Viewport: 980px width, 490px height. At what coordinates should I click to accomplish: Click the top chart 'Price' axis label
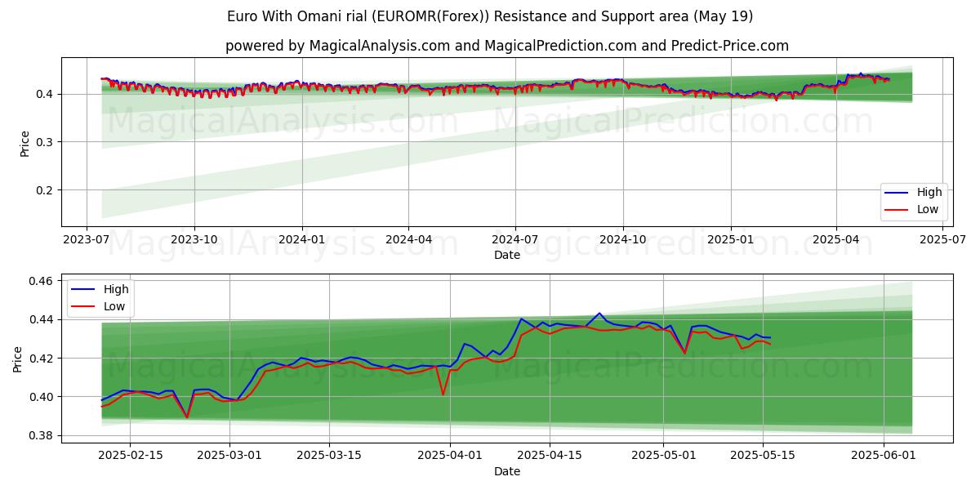coord(24,143)
